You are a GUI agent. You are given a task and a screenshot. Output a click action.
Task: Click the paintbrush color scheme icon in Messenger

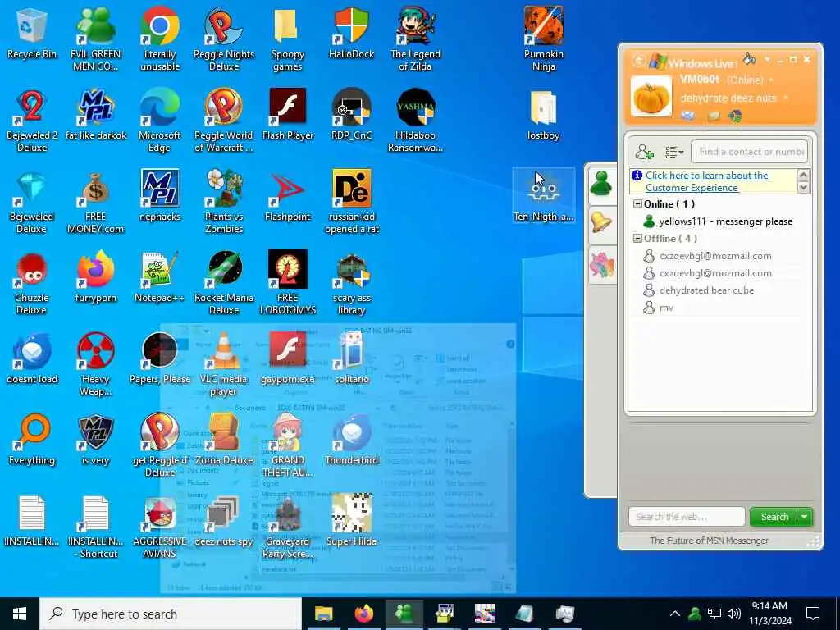point(749,58)
